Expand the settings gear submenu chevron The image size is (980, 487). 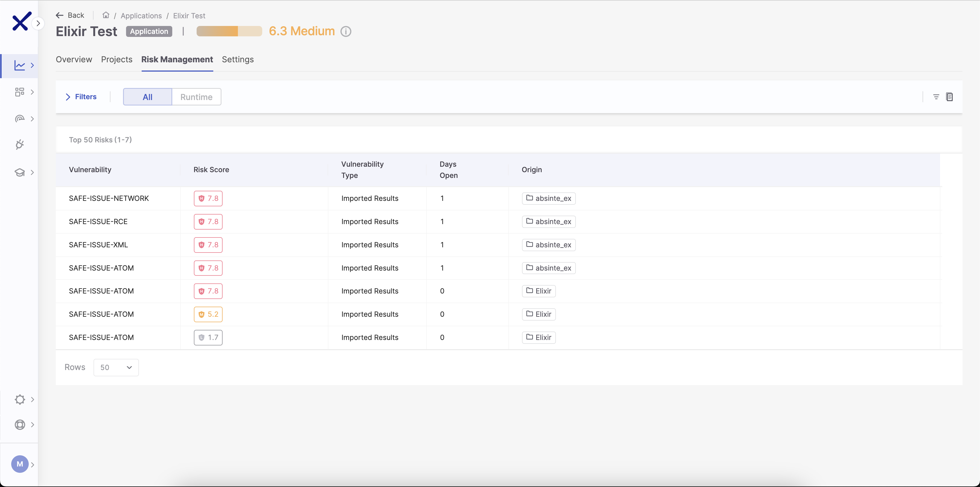click(x=32, y=399)
